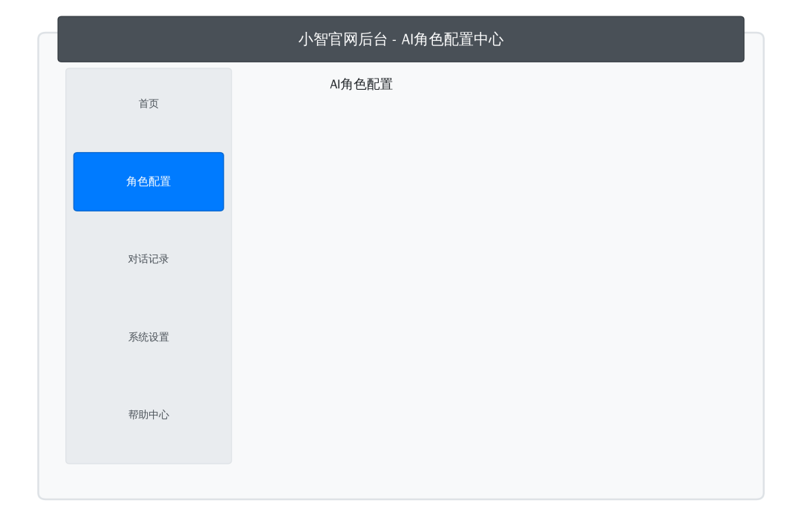Click 系统设置 to adjust settings
802x532 pixels.
[x=149, y=337]
